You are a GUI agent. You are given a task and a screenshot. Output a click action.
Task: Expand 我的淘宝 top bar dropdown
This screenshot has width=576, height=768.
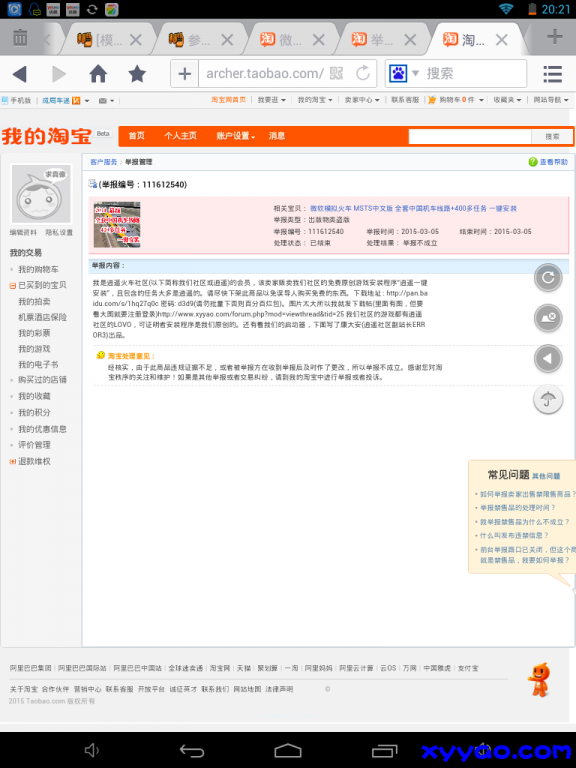click(315, 100)
